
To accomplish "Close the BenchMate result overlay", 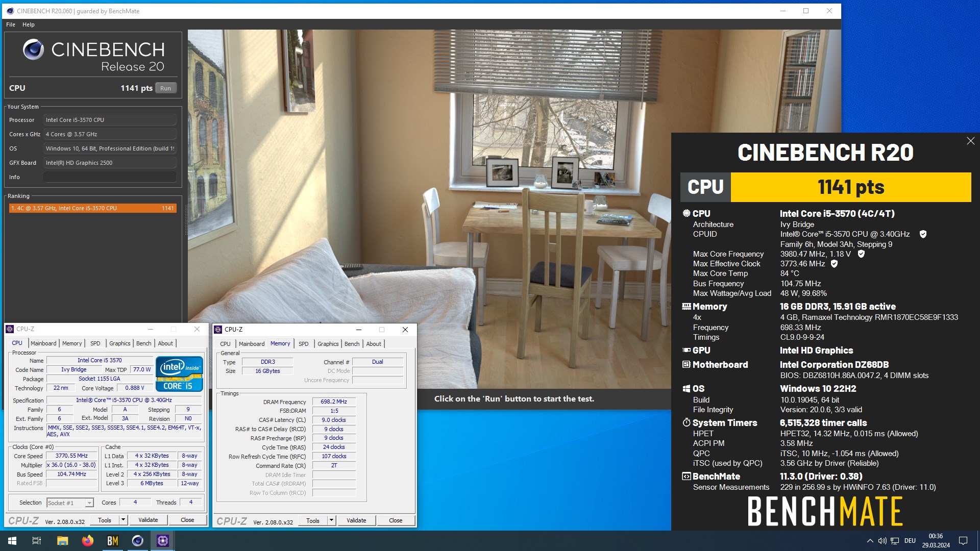I will point(970,141).
